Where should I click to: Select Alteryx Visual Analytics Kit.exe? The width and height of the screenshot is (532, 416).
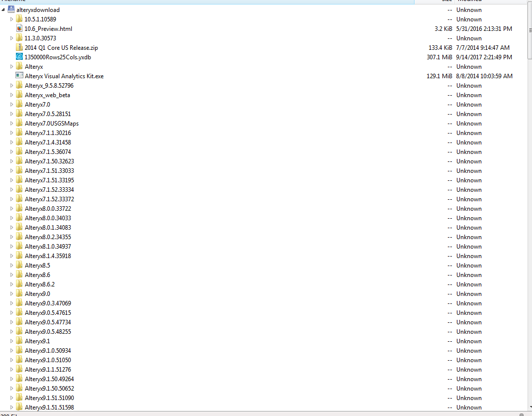click(64, 76)
